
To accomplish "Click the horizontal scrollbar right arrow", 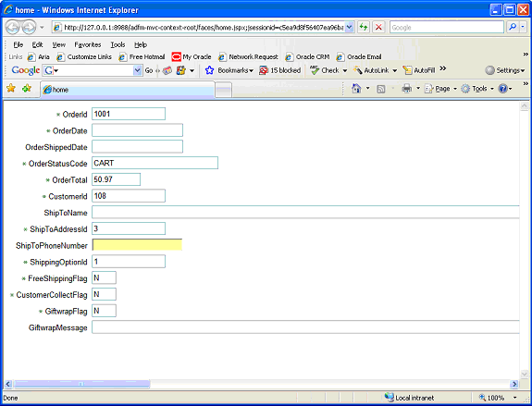I will (514, 384).
